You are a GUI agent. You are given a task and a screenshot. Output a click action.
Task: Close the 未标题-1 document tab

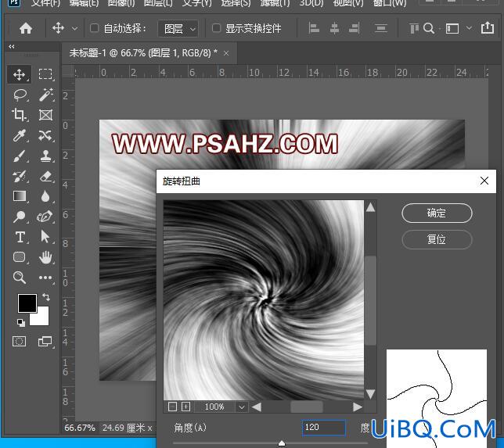tap(226, 53)
